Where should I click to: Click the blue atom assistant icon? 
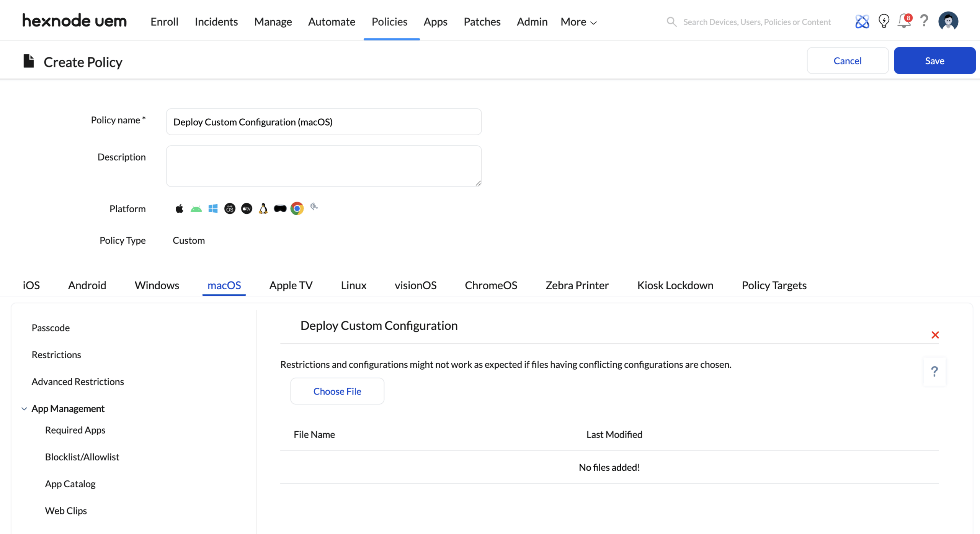coord(862,21)
